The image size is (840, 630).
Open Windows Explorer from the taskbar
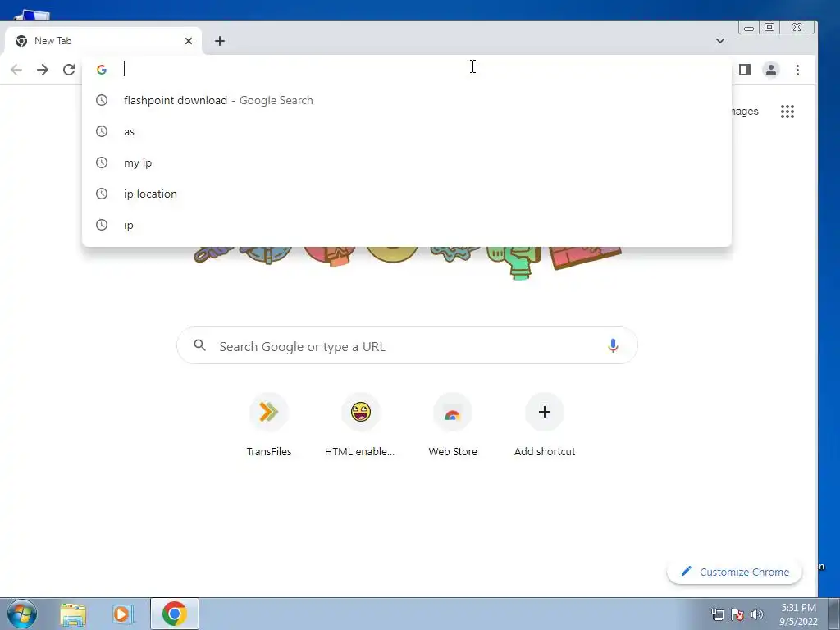[73, 614]
